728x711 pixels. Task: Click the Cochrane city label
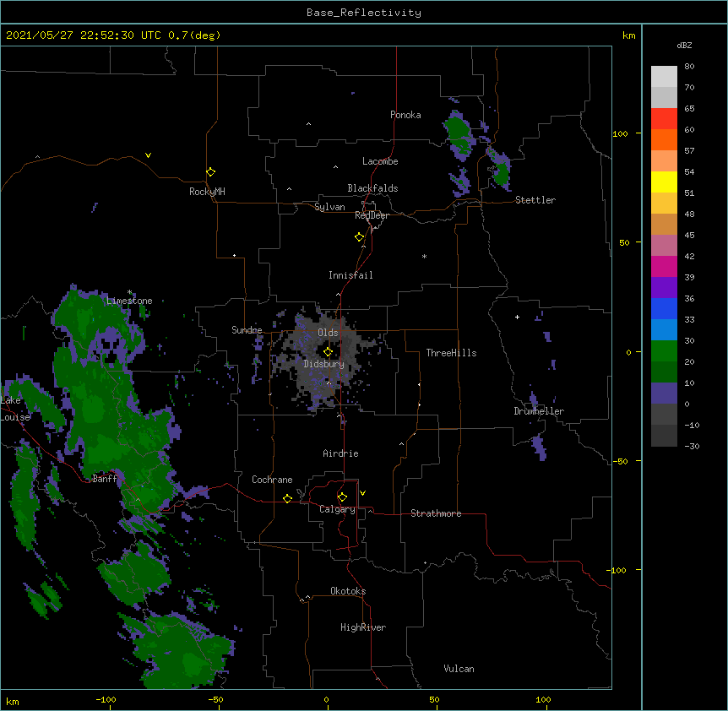272,480
